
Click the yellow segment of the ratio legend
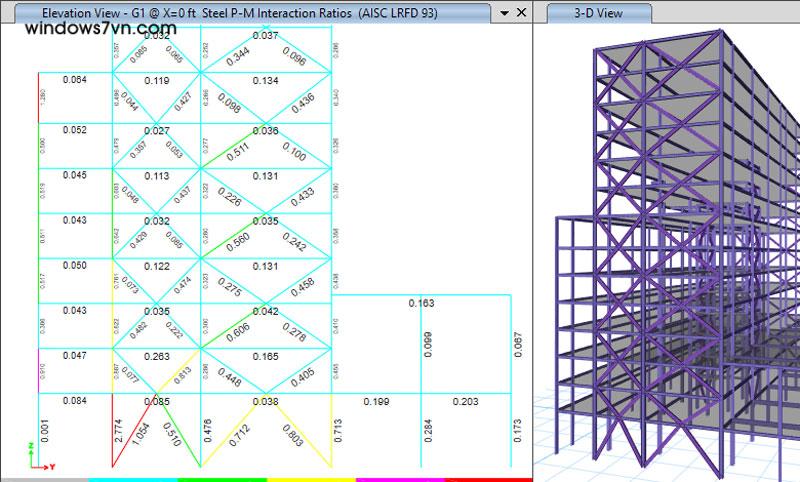click(x=311, y=479)
